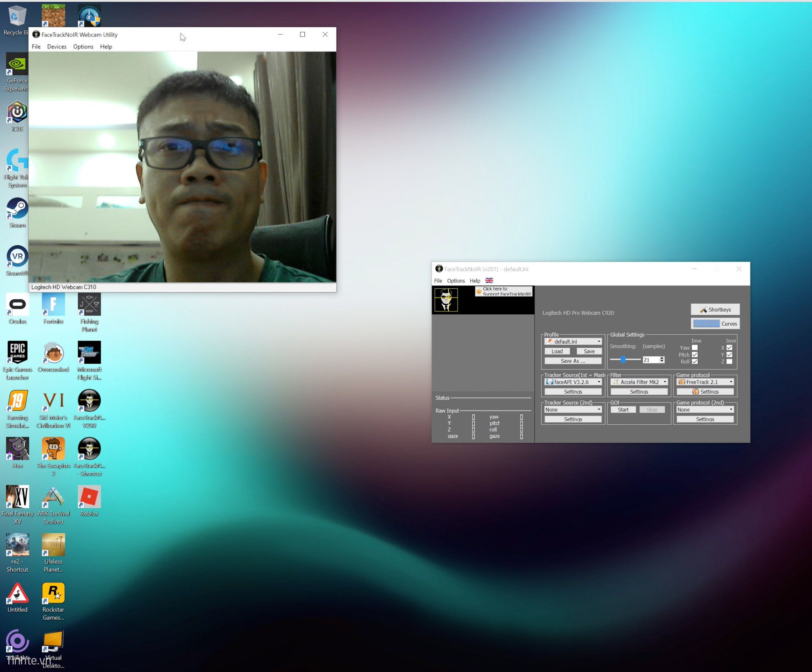The image size is (812, 672).
Task: Expand the default.ini profile dropdown
Action: tap(573, 341)
